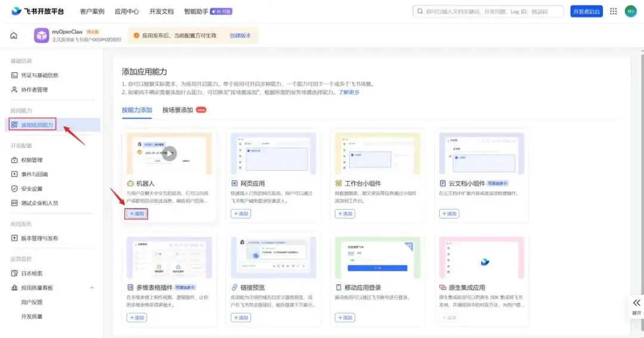Screen dimensions: 644x338
Task: Open the user avatar menu
Action: click(630, 11)
